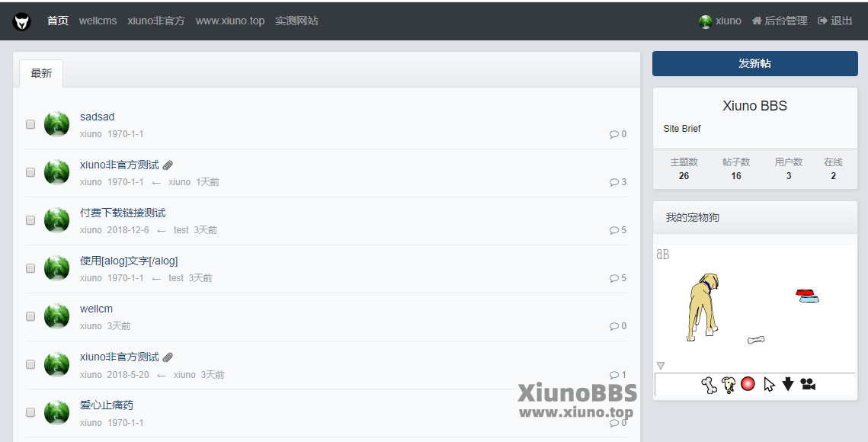Tick the checkbox for the 1天前 'xiuno非官方测试' post
The width and height of the screenshot is (868, 442).
tap(30, 172)
